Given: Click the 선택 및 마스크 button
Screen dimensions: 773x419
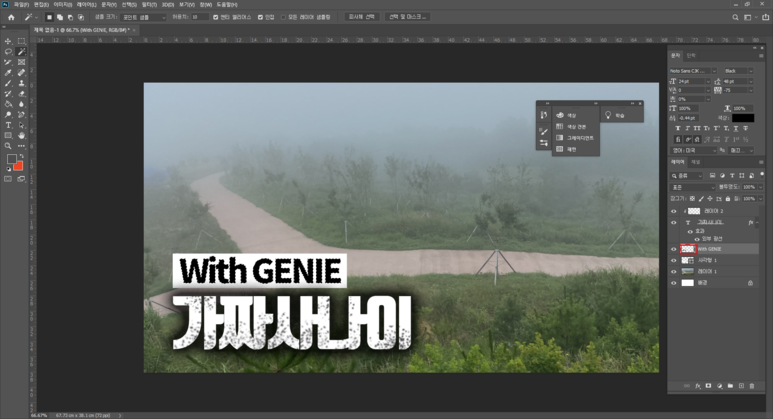Looking at the screenshot, I should point(408,17).
